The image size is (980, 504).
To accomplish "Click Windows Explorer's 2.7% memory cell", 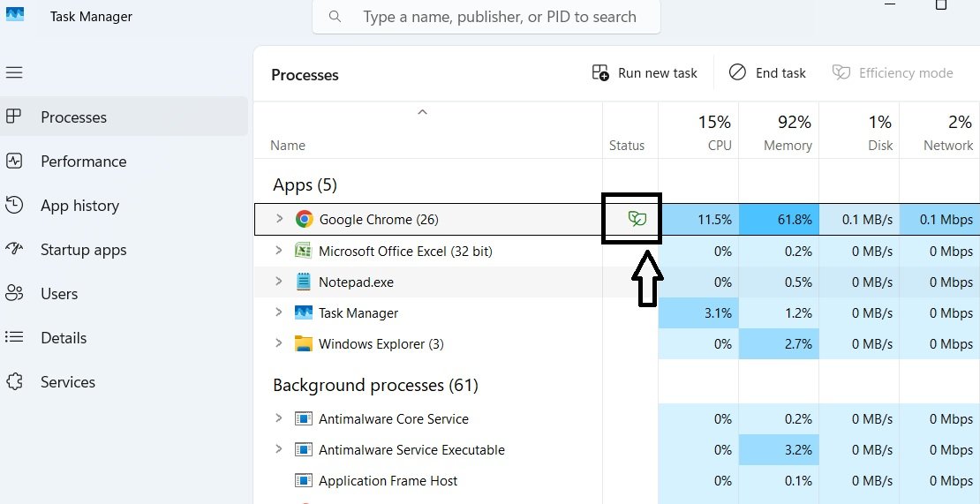I will tap(779, 344).
